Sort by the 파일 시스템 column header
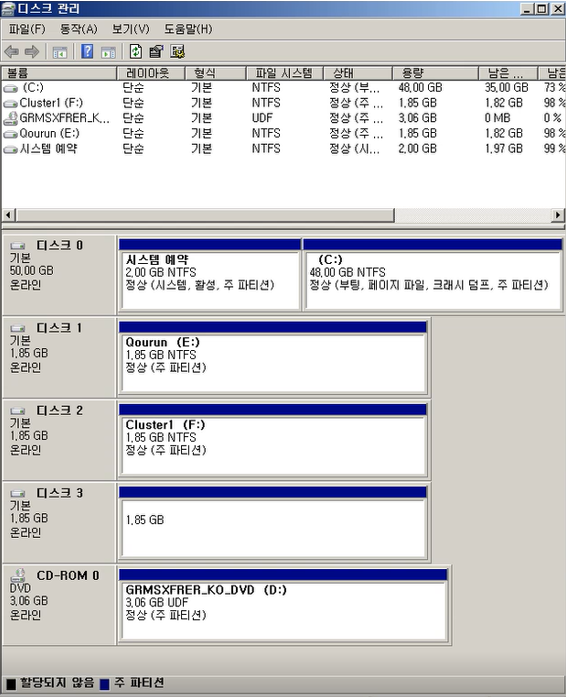The image size is (566, 697). click(x=284, y=73)
